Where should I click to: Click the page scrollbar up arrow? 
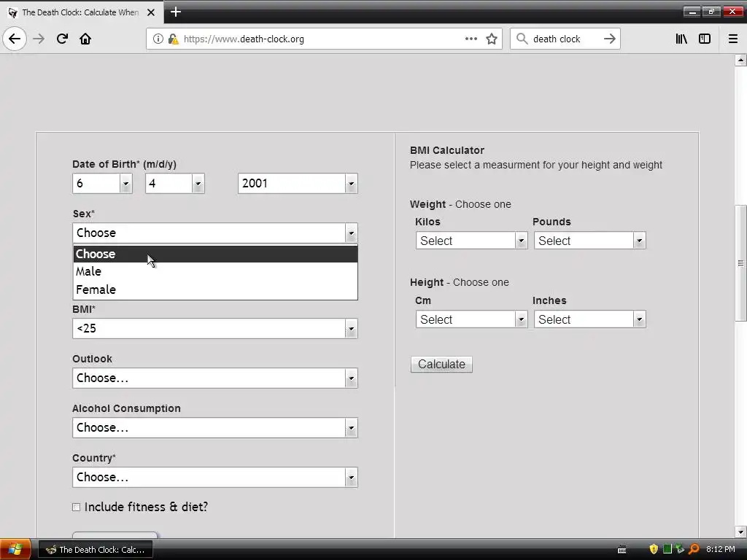[740, 60]
